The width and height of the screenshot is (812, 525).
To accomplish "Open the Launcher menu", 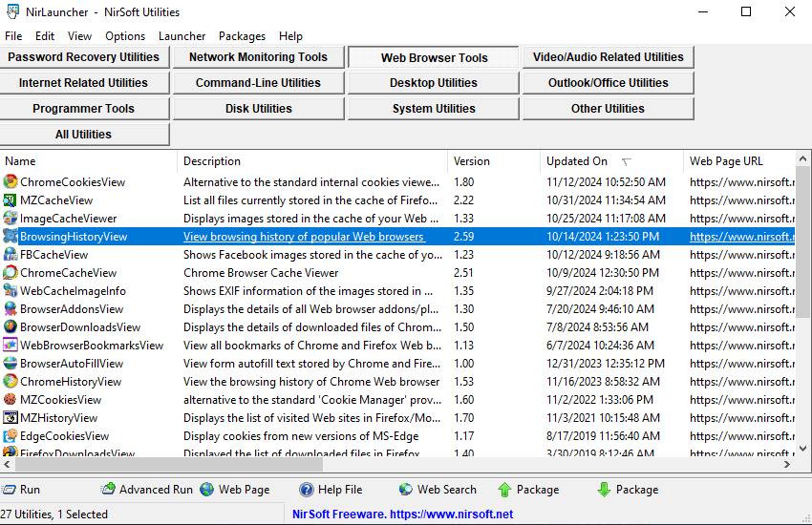I will tap(182, 36).
